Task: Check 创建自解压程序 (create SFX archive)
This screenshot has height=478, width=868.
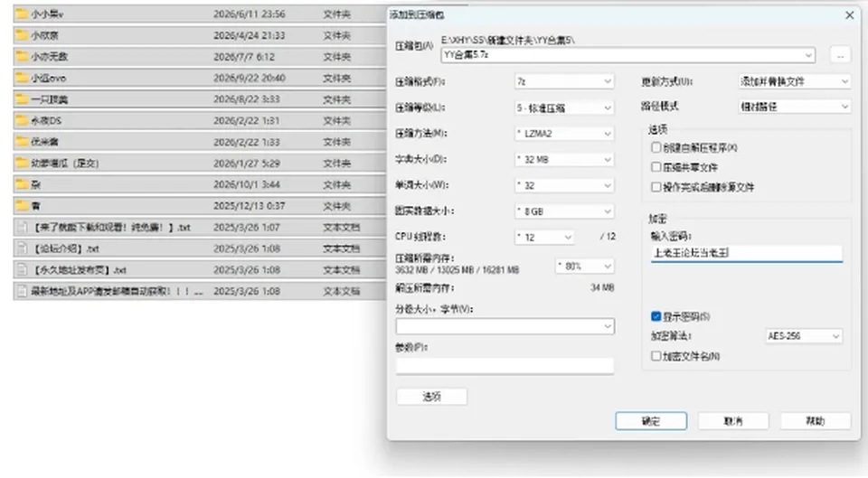Action: [x=656, y=147]
